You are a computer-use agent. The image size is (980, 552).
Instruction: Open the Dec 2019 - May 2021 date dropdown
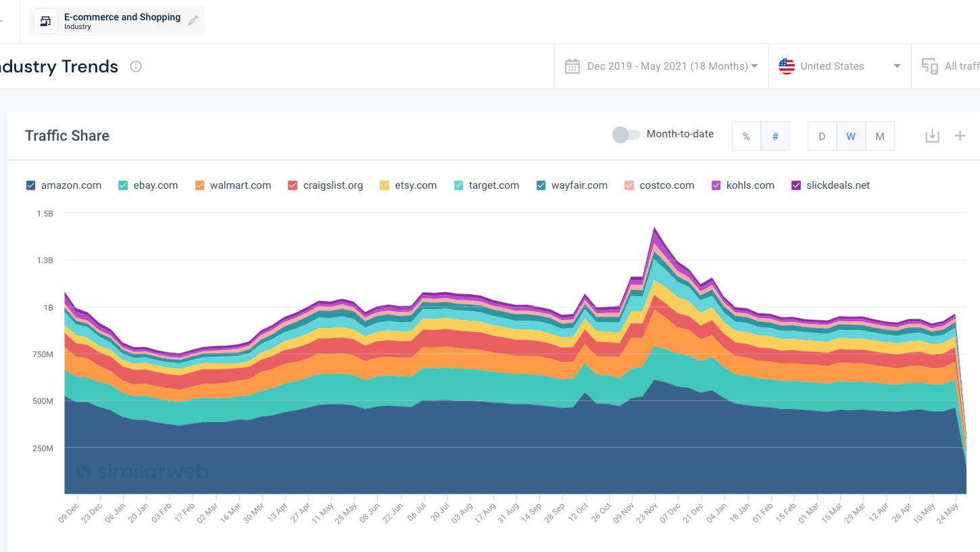coord(662,66)
